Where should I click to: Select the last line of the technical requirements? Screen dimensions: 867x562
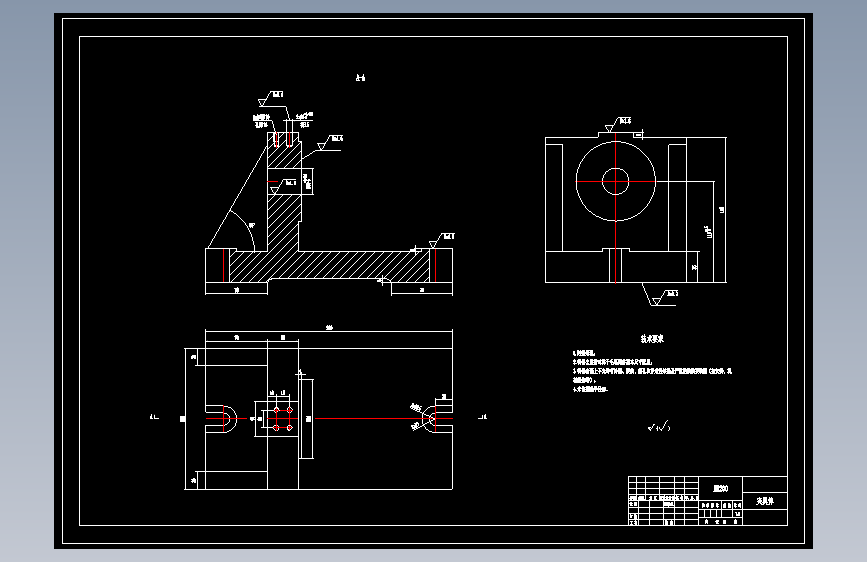[x=590, y=389]
